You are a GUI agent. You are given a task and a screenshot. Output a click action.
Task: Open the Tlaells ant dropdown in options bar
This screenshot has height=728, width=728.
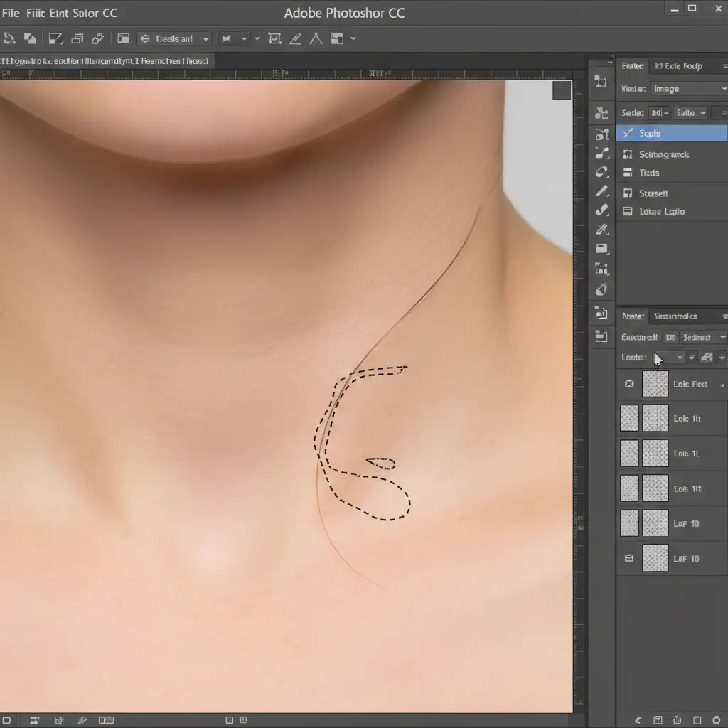pyautogui.click(x=175, y=38)
